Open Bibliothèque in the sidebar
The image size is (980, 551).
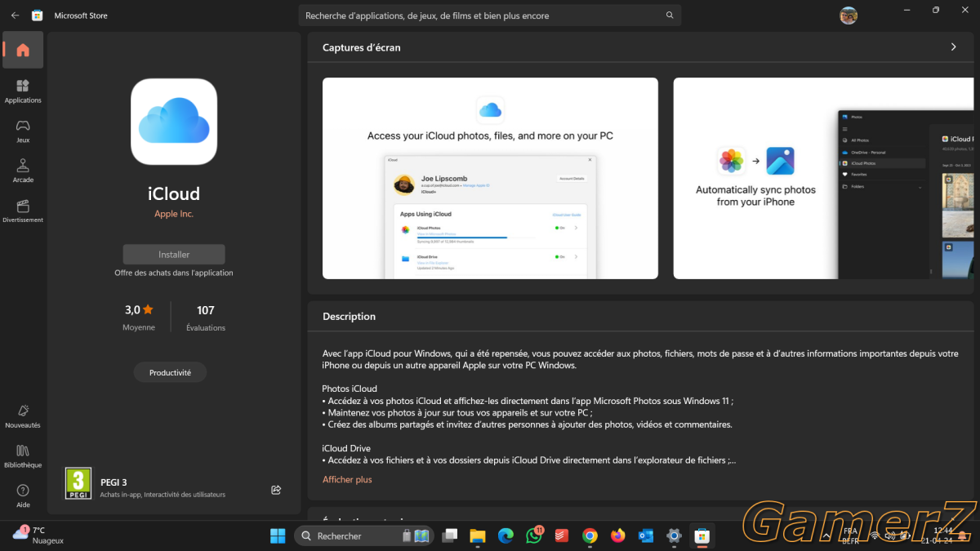23,455
